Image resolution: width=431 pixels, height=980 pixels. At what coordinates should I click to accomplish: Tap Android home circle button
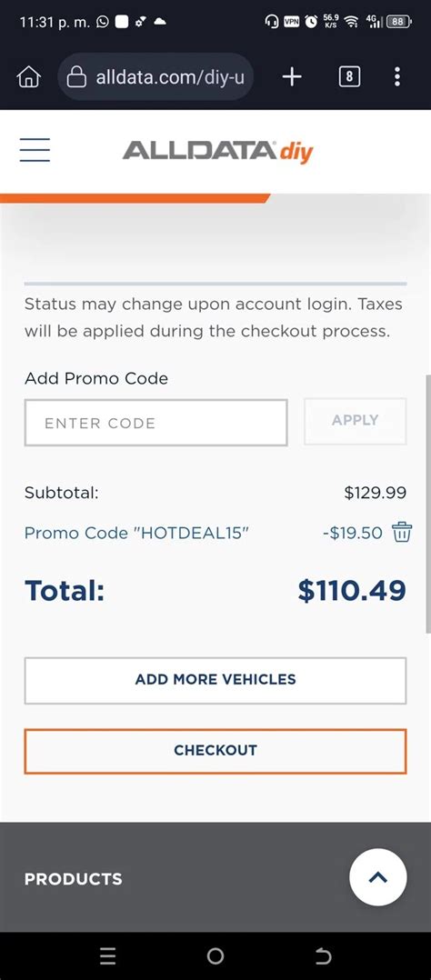215,955
